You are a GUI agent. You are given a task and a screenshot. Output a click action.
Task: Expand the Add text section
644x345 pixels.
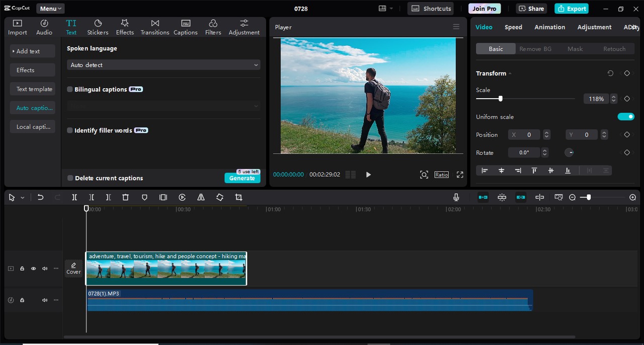coord(33,51)
